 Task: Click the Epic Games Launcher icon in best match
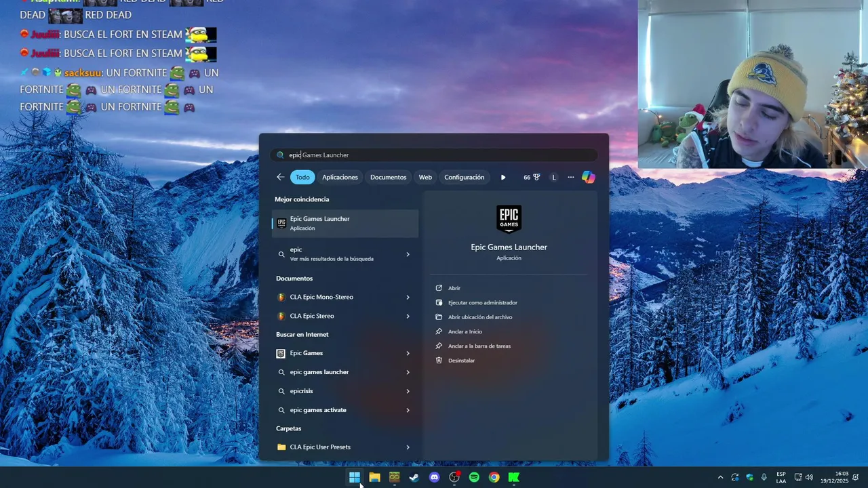click(x=281, y=223)
